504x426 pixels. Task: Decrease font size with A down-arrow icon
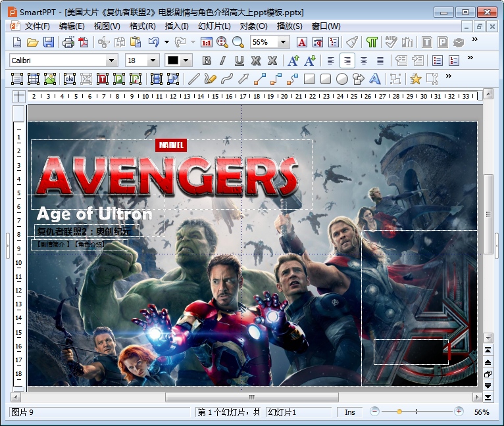[x=310, y=60]
